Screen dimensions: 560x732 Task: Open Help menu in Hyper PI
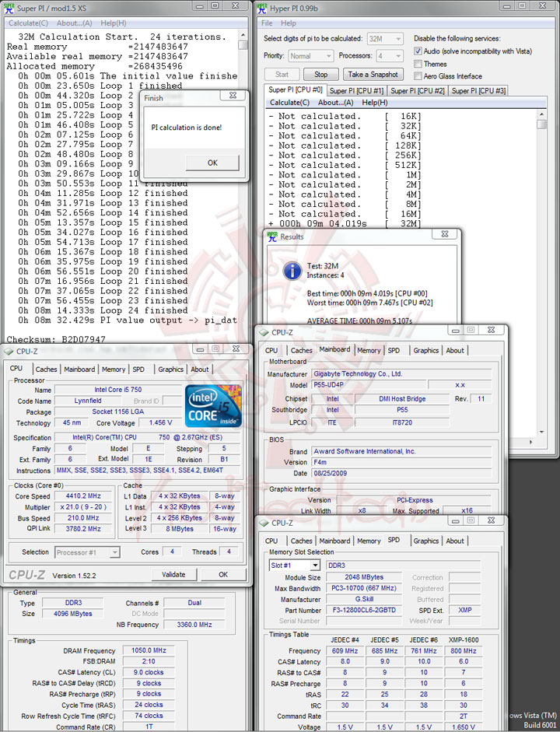click(x=289, y=23)
